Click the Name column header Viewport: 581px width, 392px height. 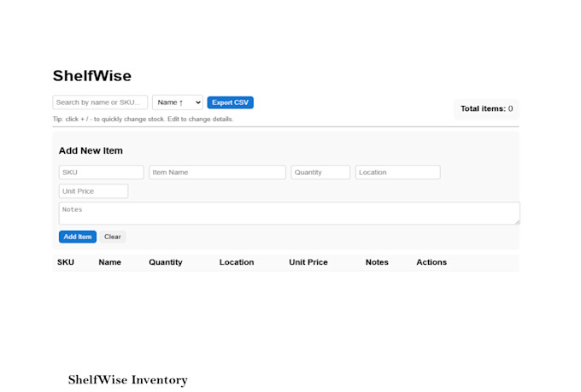pos(109,262)
